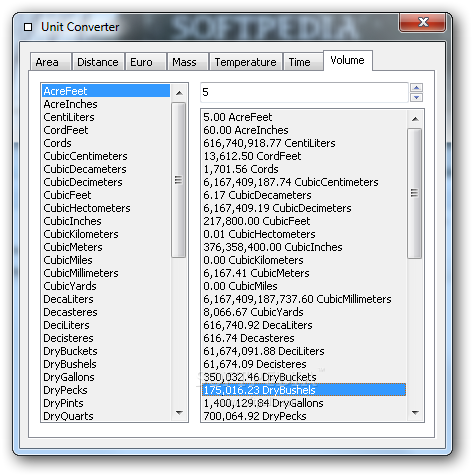The height and width of the screenshot is (476, 473).
Task: Click the 6,167.41 CubicMeters result
Action: [x=304, y=273]
